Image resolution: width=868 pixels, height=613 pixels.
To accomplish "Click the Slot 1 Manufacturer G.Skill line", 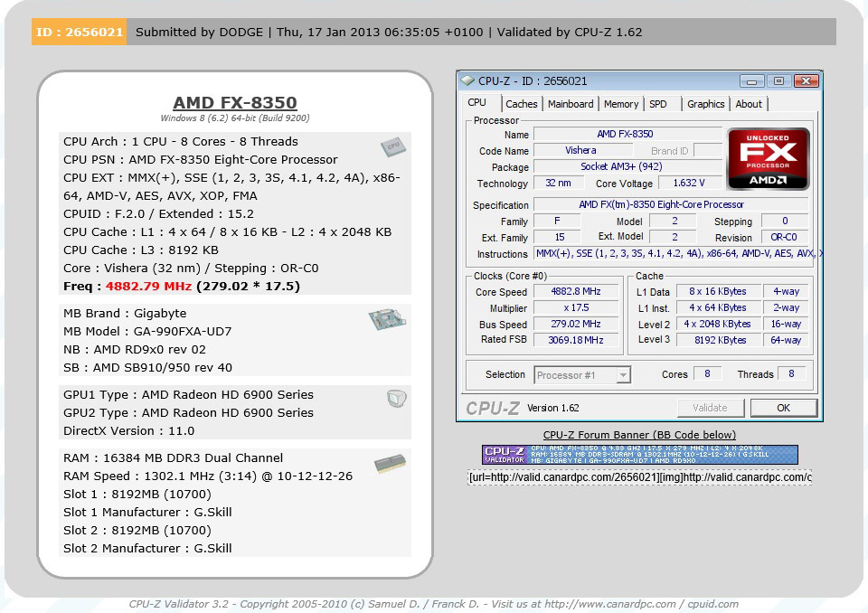I will point(147,513).
